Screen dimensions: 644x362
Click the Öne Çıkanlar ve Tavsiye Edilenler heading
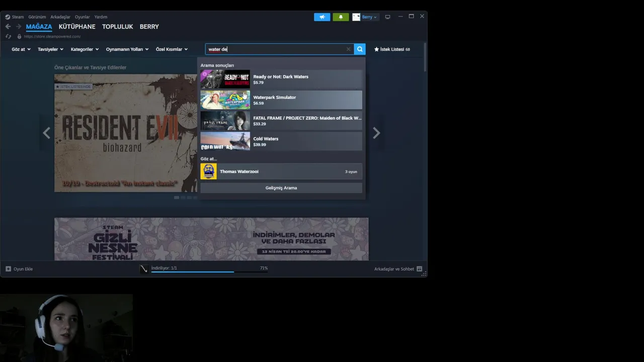91,67
